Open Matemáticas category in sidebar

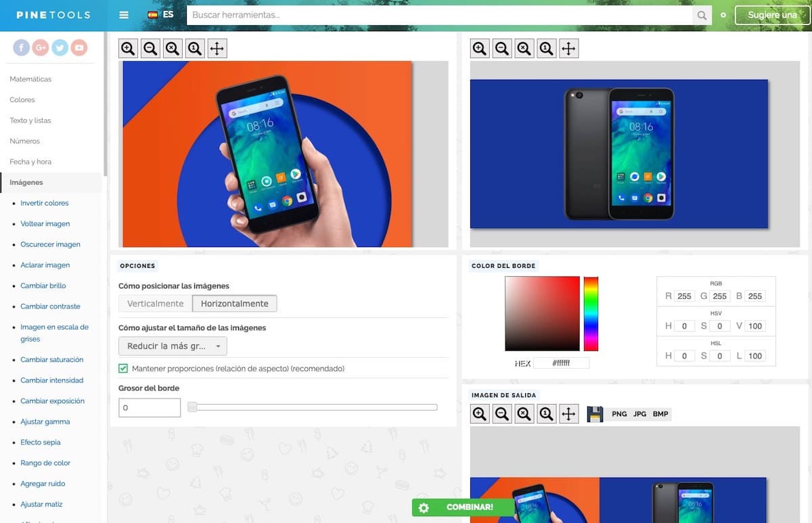pyautogui.click(x=30, y=79)
